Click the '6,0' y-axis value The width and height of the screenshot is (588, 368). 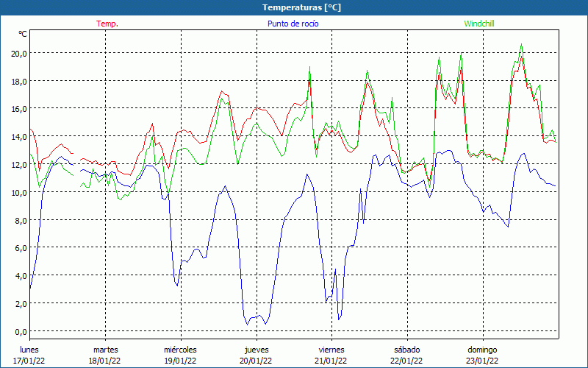point(21,248)
